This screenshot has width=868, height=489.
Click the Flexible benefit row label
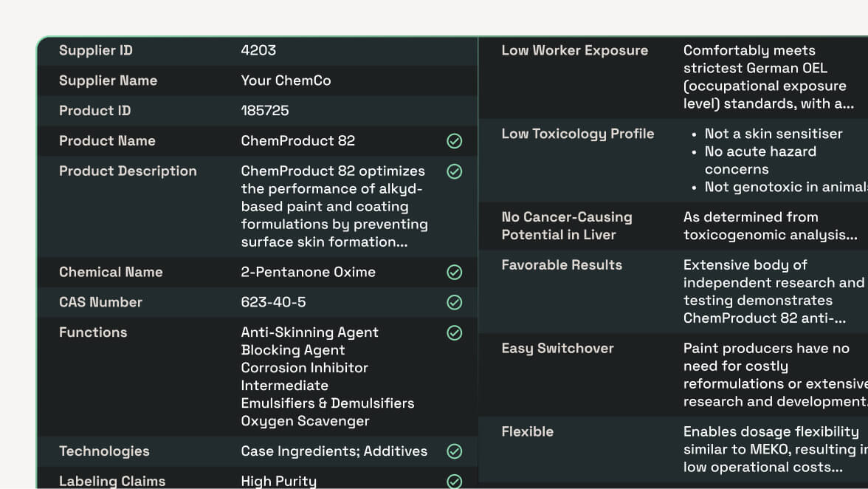(527, 432)
